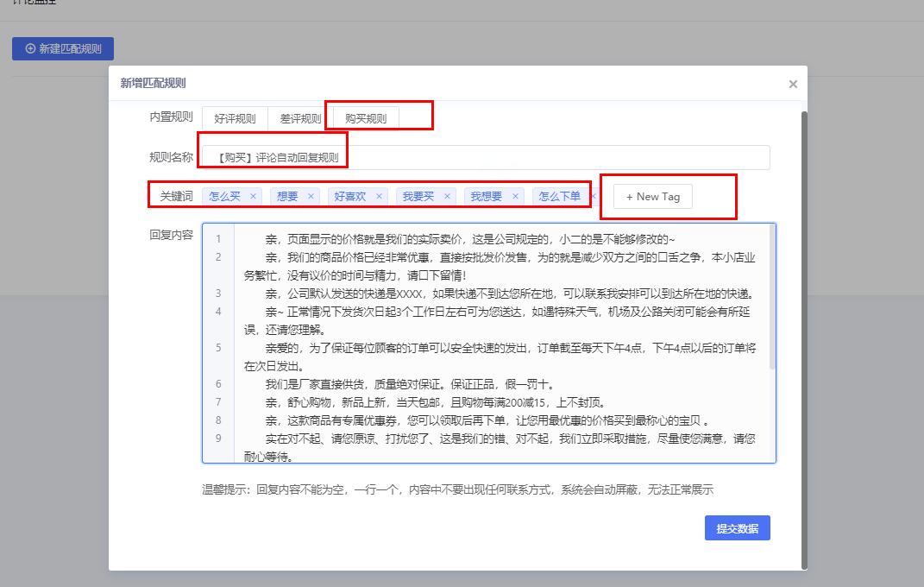The image size is (924, 587).
Task: Open the 新建匹配规则 creation dialog
Action: (x=62, y=48)
